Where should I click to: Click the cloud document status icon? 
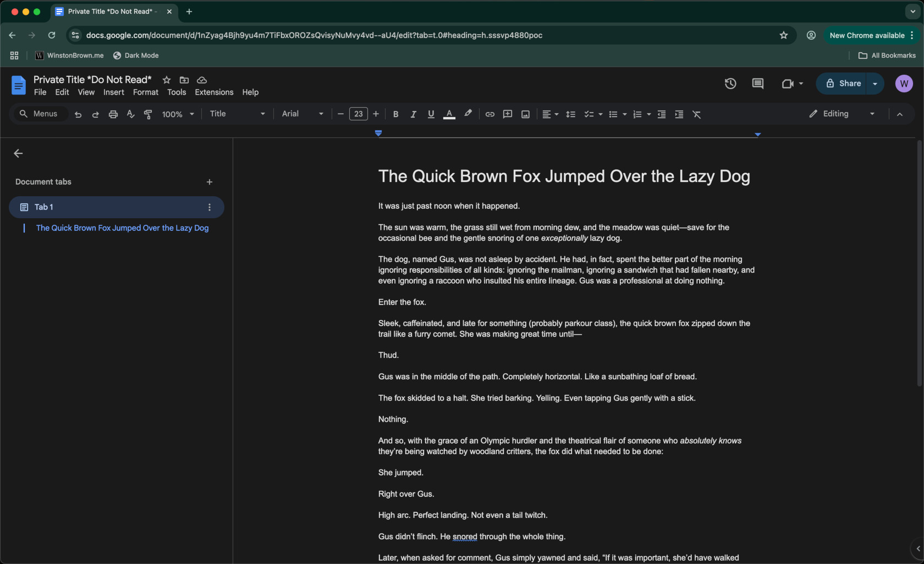(202, 80)
